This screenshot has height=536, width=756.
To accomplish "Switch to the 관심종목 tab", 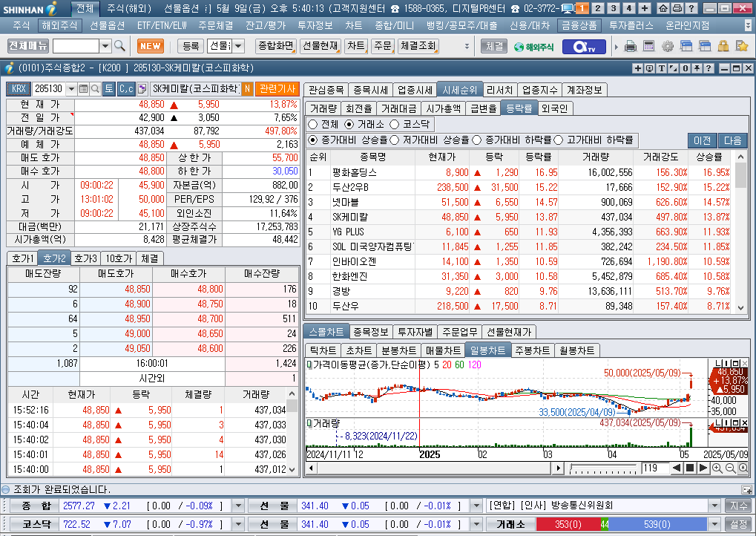I will [326, 90].
